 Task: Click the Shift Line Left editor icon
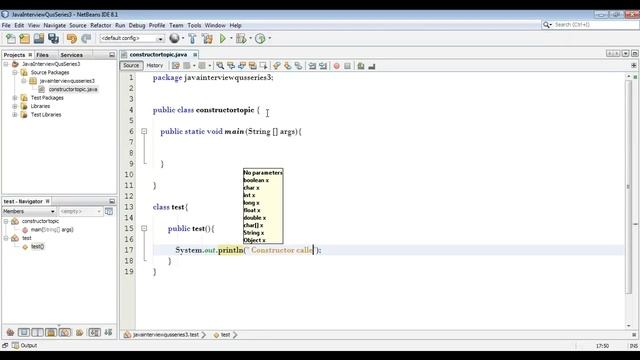pyautogui.click(x=312, y=66)
